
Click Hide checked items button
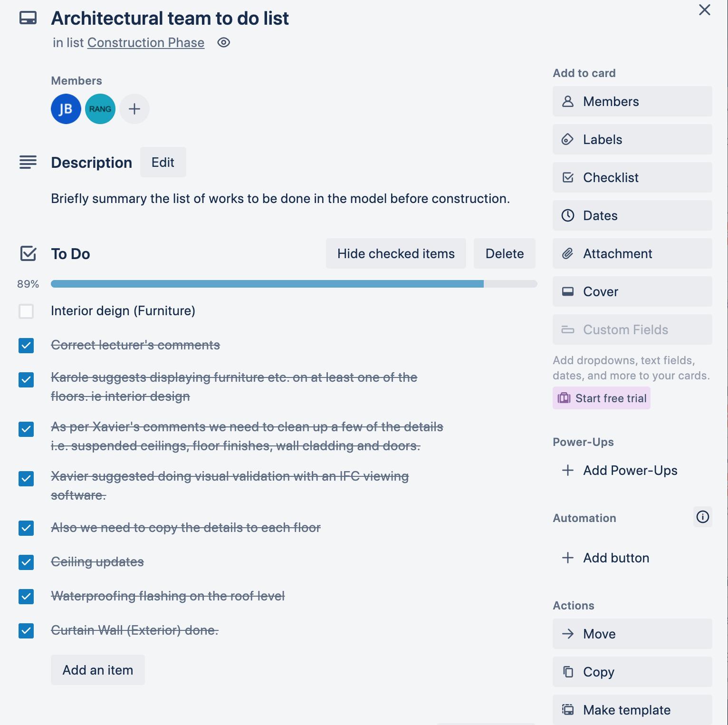396,253
